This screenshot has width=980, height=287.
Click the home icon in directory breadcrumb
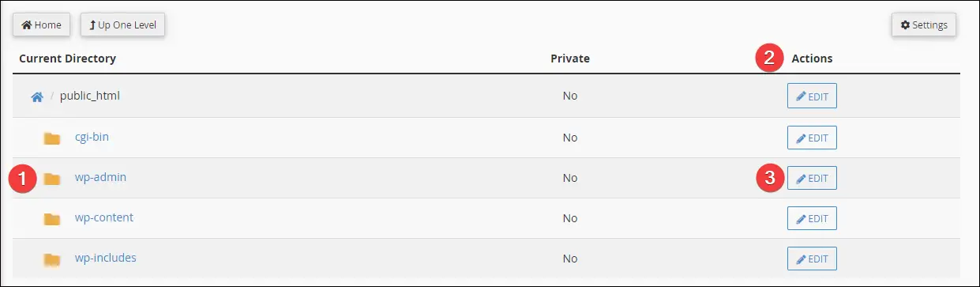tap(37, 96)
